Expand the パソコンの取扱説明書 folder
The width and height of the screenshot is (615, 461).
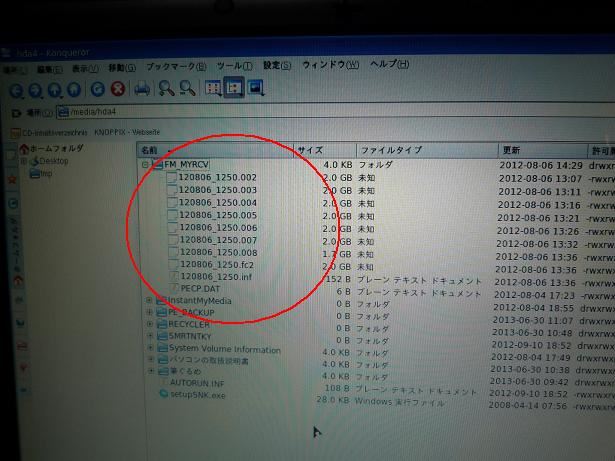(151, 359)
